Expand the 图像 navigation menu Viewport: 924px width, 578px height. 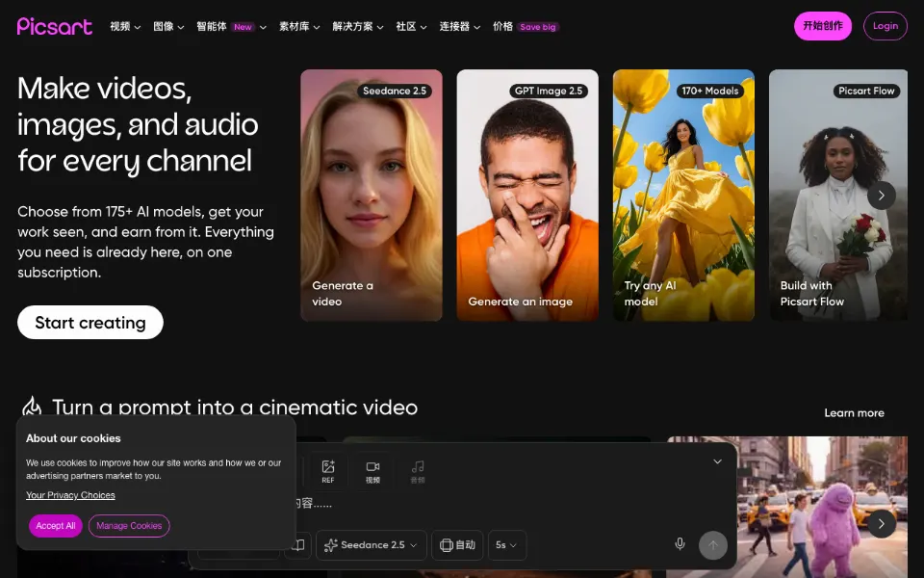[x=168, y=27]
